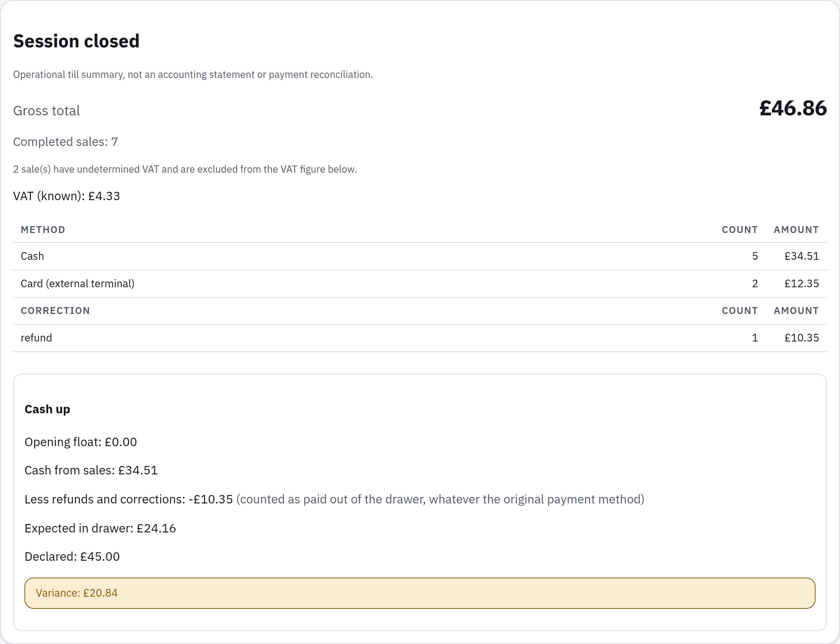
Task: Click the Cash method row label
Action: point(32,256)
